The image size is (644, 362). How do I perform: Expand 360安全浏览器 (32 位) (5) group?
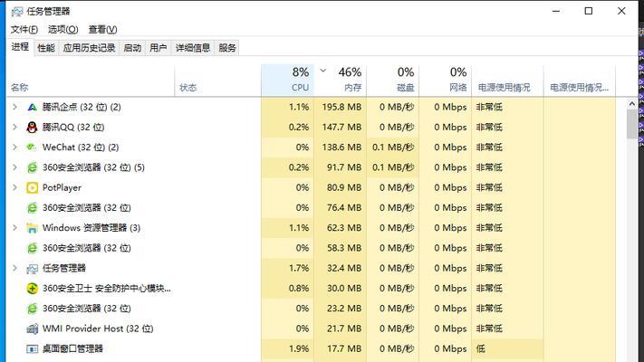click(15, 167)
